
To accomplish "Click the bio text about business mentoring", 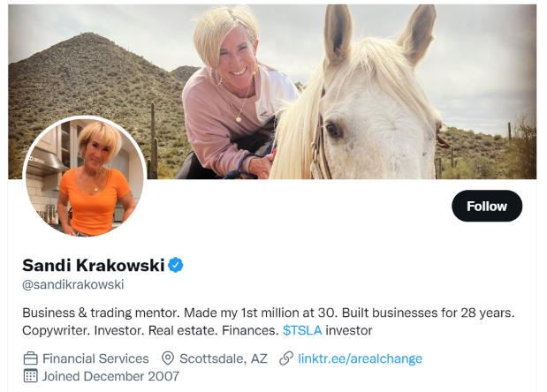I will point(269,321).
